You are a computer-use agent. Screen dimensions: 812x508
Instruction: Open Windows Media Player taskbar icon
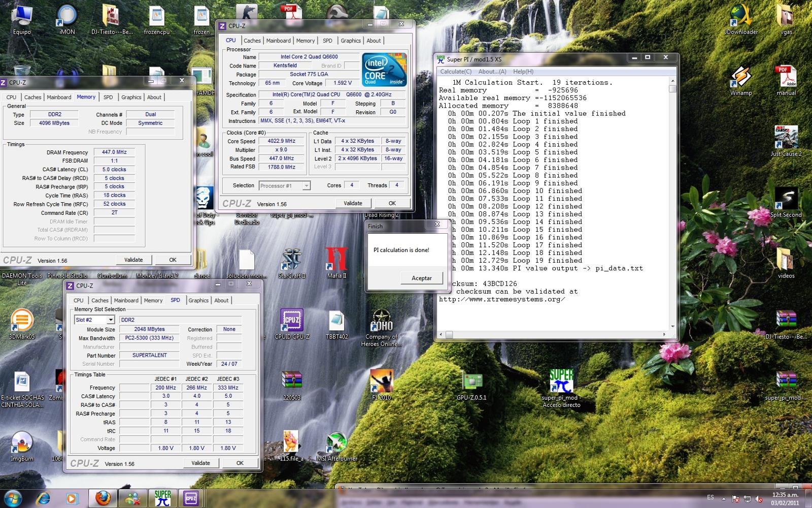(72, 498)
